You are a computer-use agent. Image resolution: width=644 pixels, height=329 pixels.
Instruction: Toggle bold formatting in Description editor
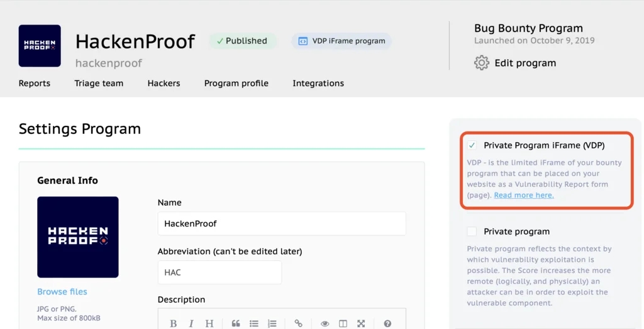click(x=174, y=324)
